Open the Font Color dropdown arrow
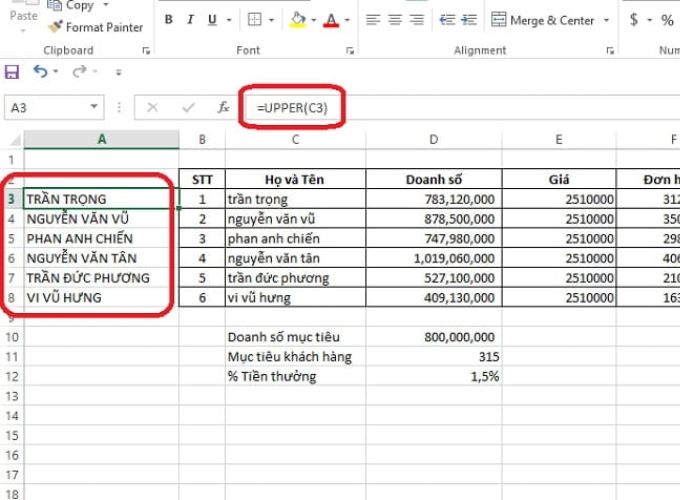Image resolution: width=680 pixels, height=500 pixels. [346, 20]
